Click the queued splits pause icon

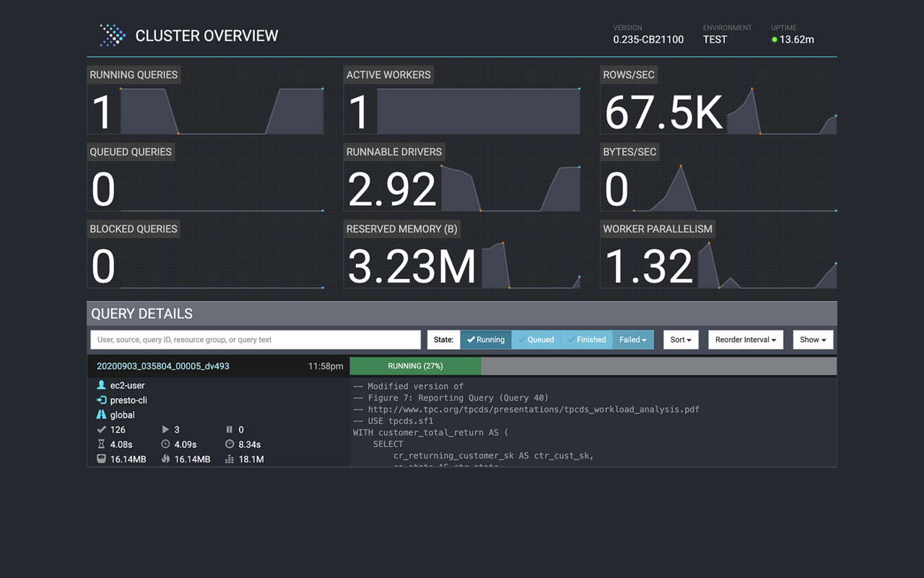(x=230, y=430)
